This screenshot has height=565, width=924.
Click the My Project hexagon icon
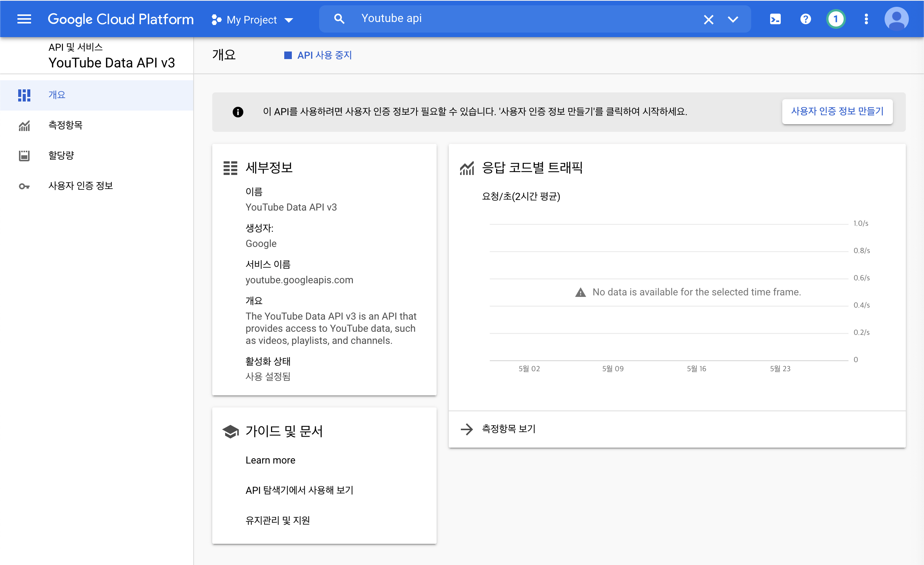[216, 20]
